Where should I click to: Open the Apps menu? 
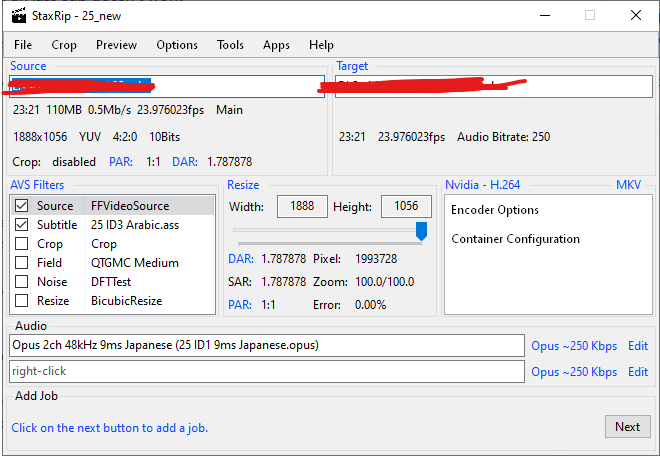(276, 45)
